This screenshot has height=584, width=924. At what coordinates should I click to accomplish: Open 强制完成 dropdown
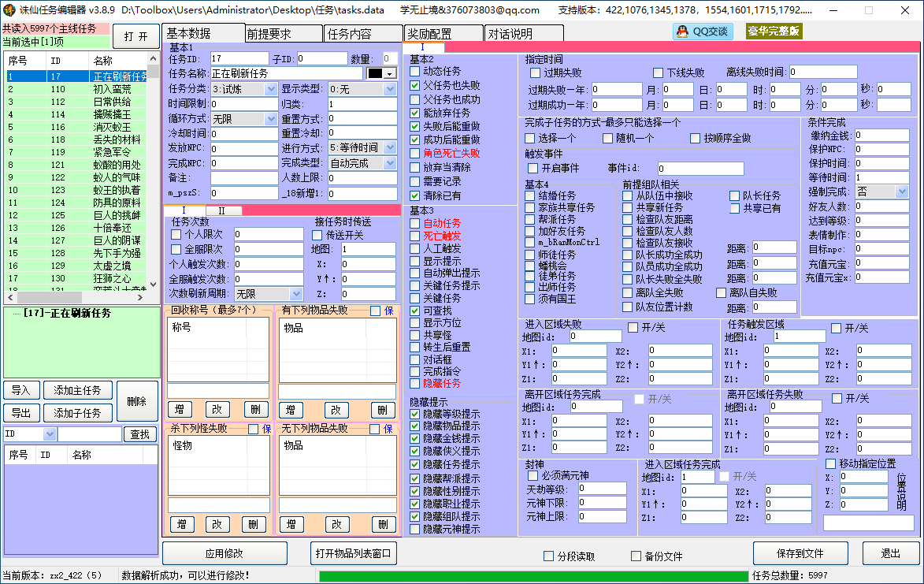tap(902, 192)
